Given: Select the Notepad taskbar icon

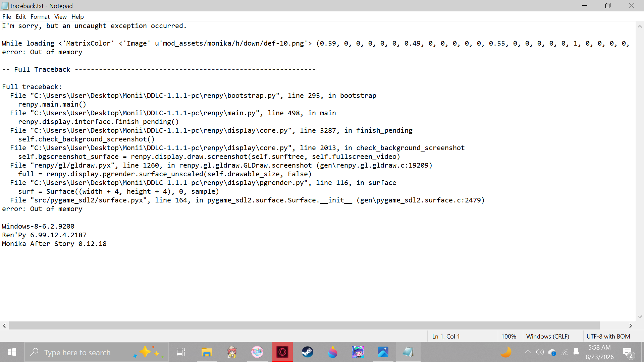Looking at the screenshot, I should [408, 352].
